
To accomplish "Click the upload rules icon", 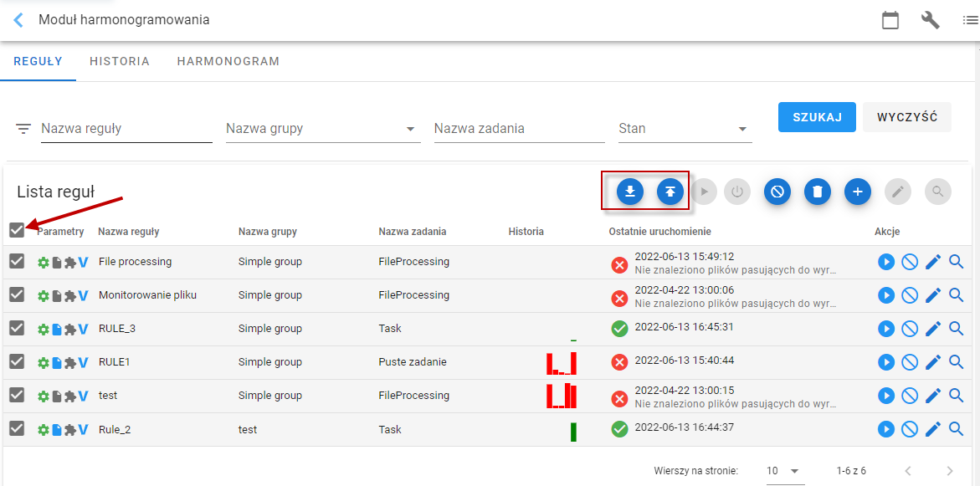I will click(x=670, y=192).
